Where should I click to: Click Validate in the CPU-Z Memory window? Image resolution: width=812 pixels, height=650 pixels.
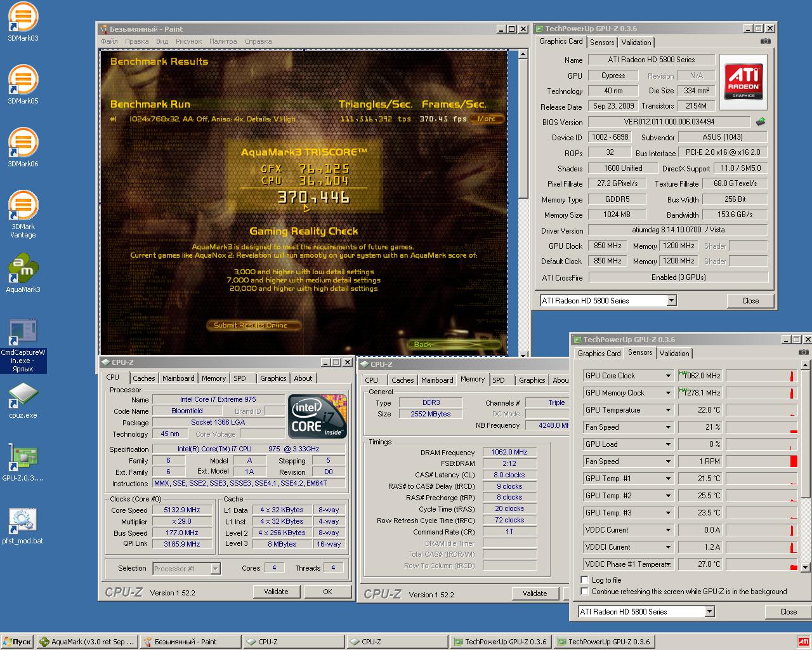535,594
